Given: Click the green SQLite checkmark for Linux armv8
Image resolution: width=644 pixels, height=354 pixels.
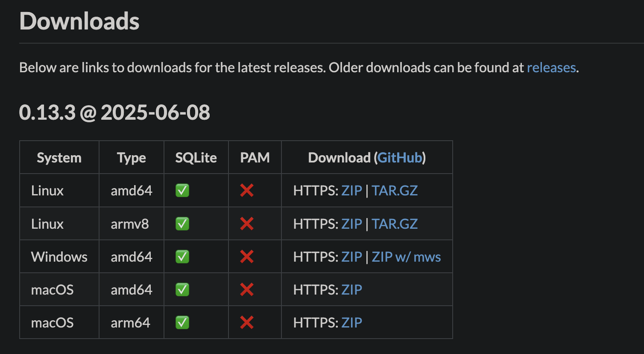Looking at the screenshot, I should tap(182, 224).
